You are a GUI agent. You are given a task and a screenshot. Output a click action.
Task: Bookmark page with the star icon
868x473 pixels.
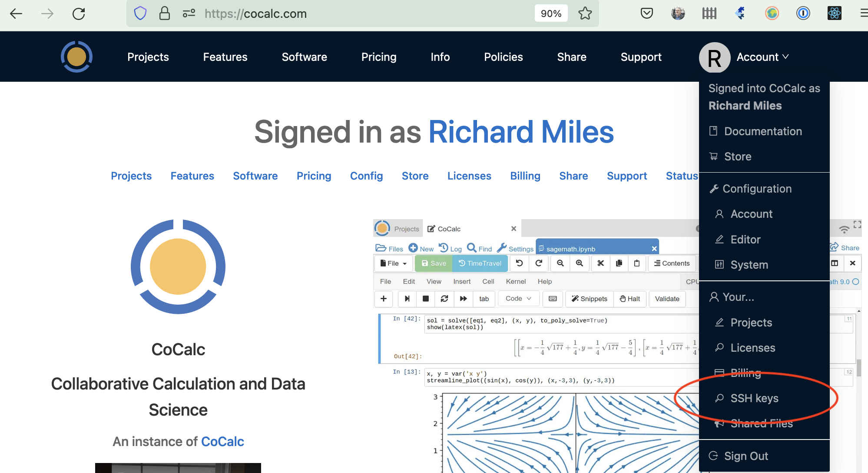[585, 13]
